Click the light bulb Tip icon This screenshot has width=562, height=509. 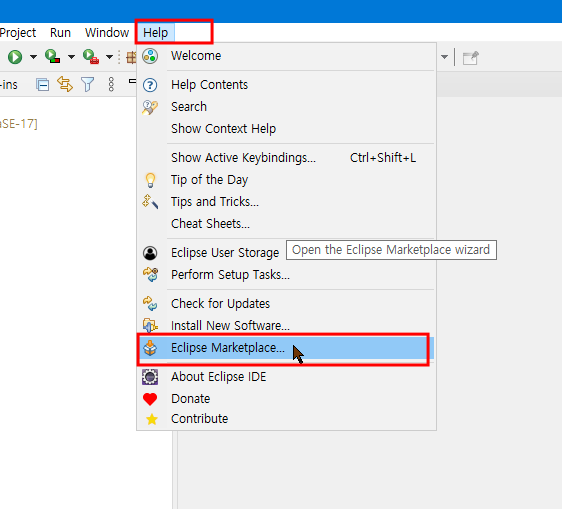150,180
